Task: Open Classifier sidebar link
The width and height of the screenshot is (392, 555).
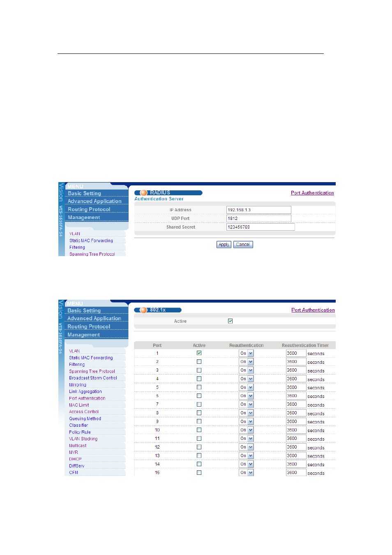Action: coord(78,425)
